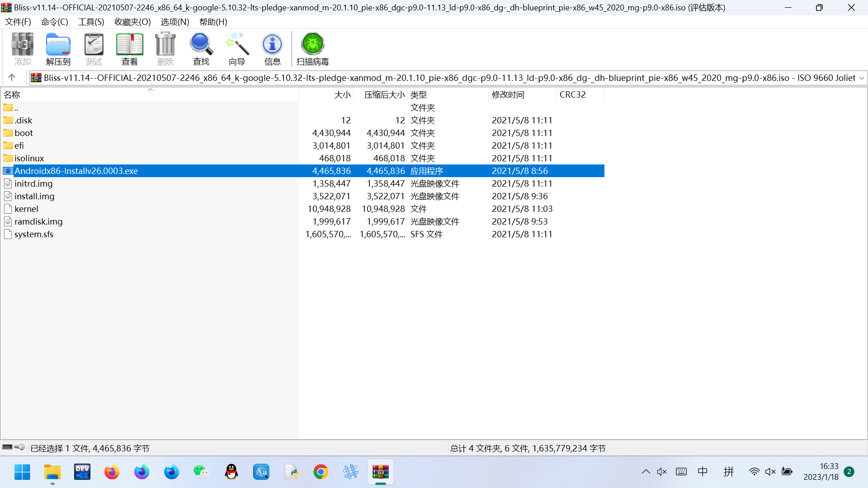The image size is (868, 488).
Task: Open the 收藏夹(O) menu
Action: 132,22
